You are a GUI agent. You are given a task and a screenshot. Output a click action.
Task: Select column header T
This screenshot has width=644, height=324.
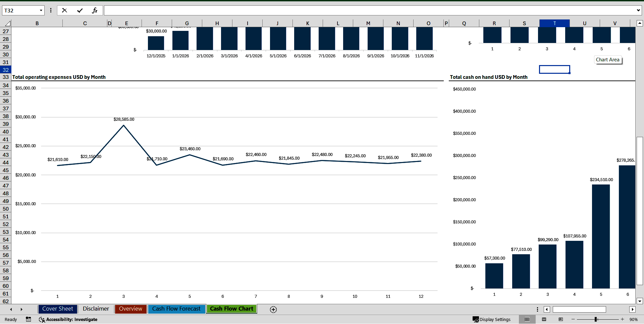pos(554,23)
